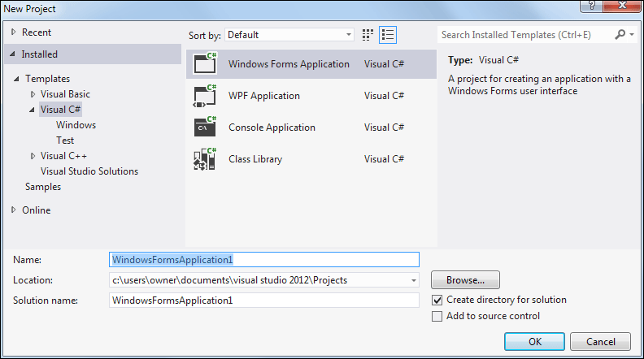644x359 pixels.
Task: Click the Class Library template icon
Action: click(205, 159)
